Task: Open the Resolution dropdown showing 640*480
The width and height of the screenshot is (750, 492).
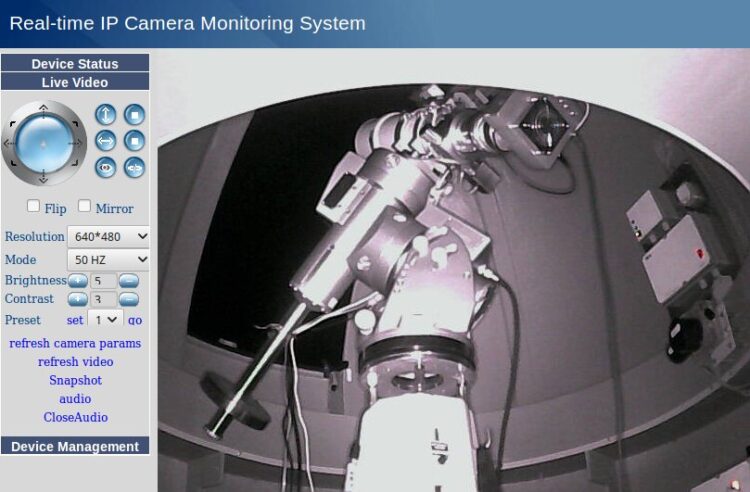Action: click(x=109, y=236)
